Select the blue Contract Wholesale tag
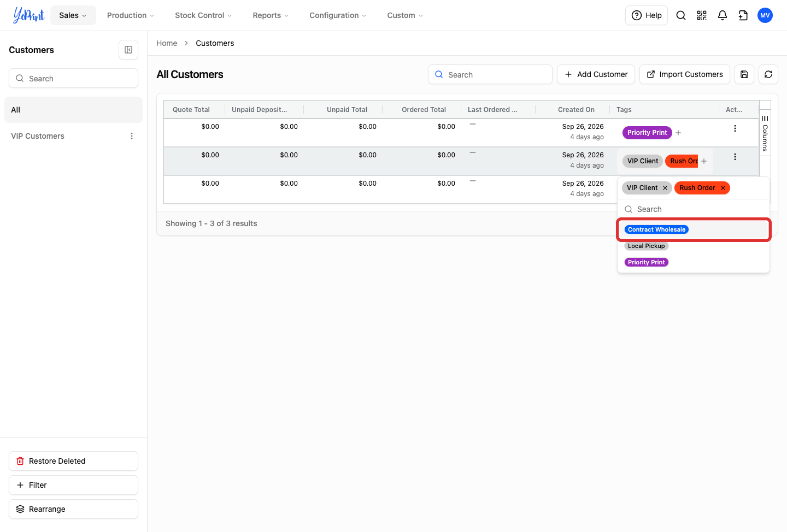The width and height of the screenshot is (787, 532). 656,229
